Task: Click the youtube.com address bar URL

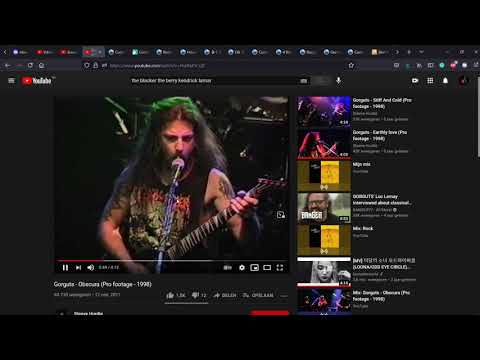Action: click(x=157, y=66)
